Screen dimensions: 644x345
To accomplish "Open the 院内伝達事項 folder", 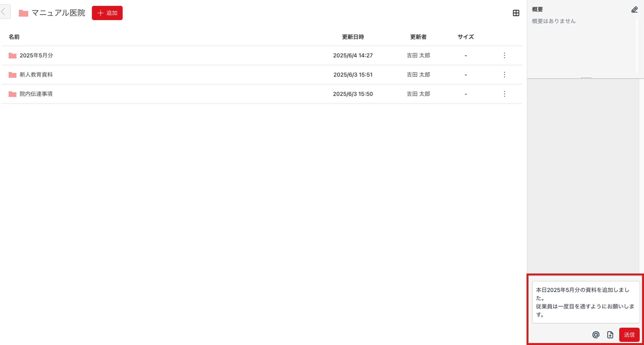I will tap(36, 94).
